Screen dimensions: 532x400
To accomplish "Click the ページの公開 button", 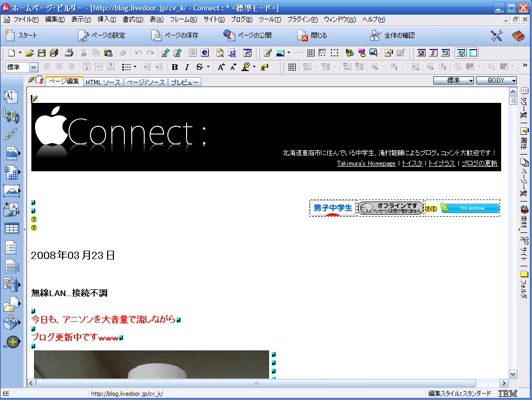I will 247,36.
